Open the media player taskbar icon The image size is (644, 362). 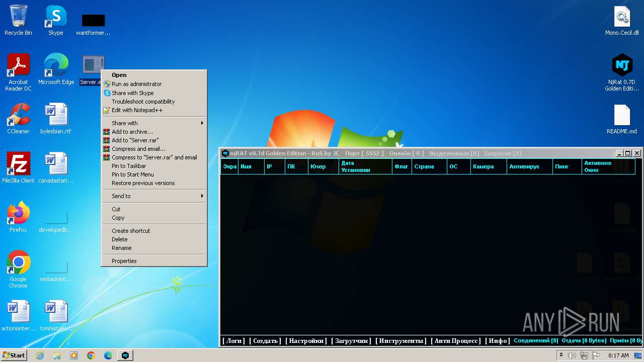pyautogui.click(x=74, y=355)
